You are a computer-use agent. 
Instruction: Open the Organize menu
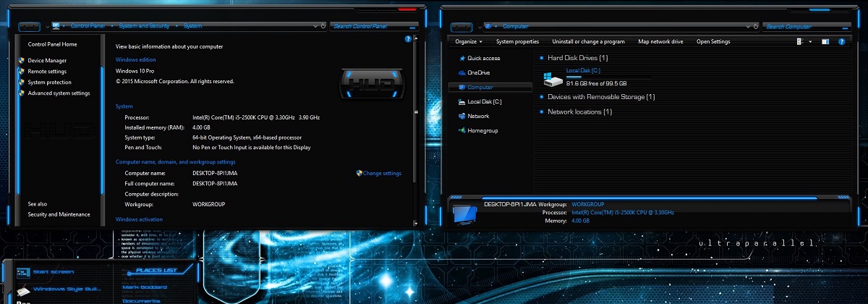tap(469, 42)
